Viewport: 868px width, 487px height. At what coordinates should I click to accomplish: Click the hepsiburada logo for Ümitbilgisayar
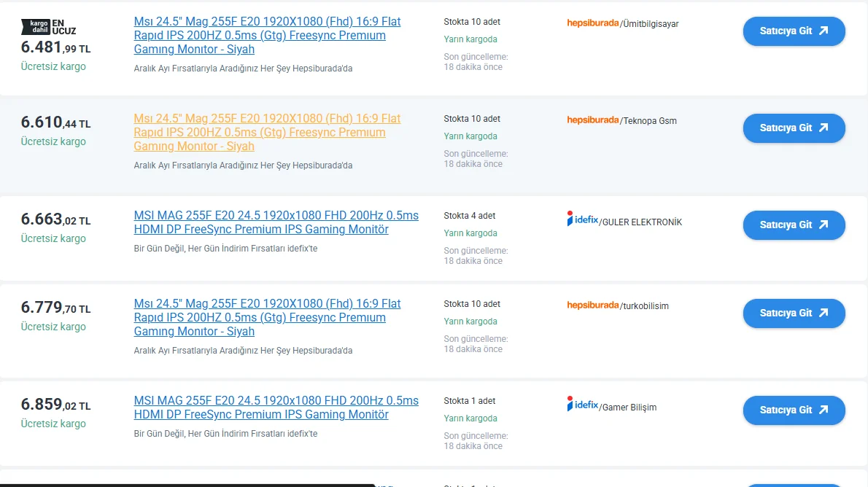592,23
